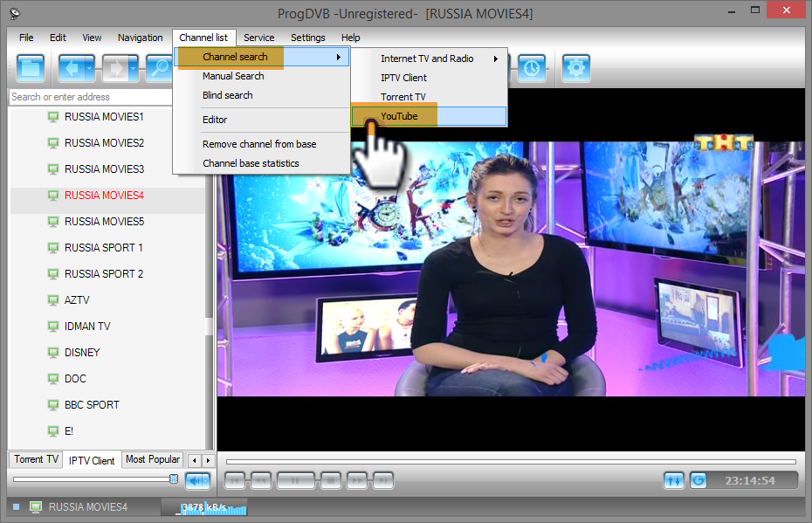Image resolution: width=812 pixels, height=523 pixels.
Task: Select Torrent TV in the submenu
Action: coord(430,97)
